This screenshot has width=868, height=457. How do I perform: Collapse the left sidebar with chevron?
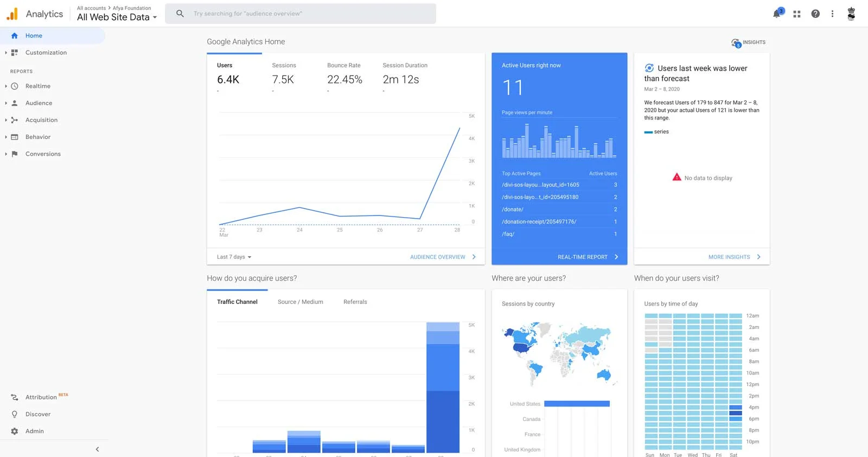tap(98, 449)
